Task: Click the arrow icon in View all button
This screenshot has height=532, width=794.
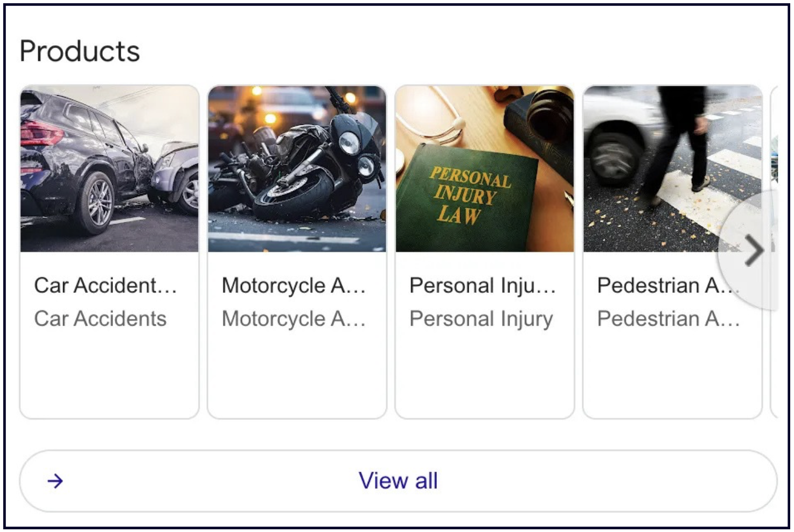Action: 55,481
